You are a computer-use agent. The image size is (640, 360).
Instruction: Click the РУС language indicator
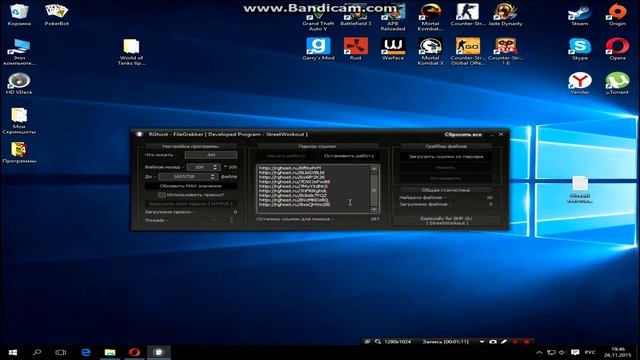click(x=590, y=352)
